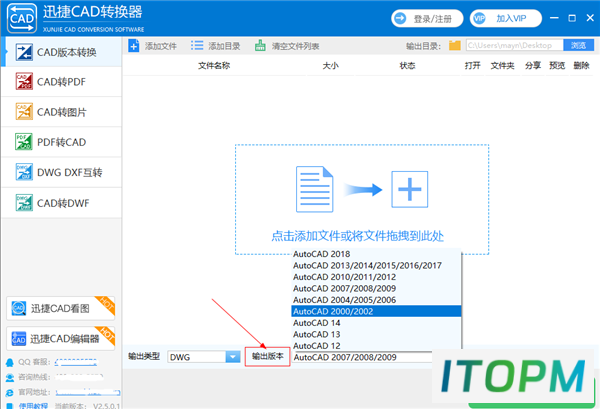The height and width of the screenshot is (409, 600).
Task: Click the 文件夹 column header
Action: pos(502,66)
